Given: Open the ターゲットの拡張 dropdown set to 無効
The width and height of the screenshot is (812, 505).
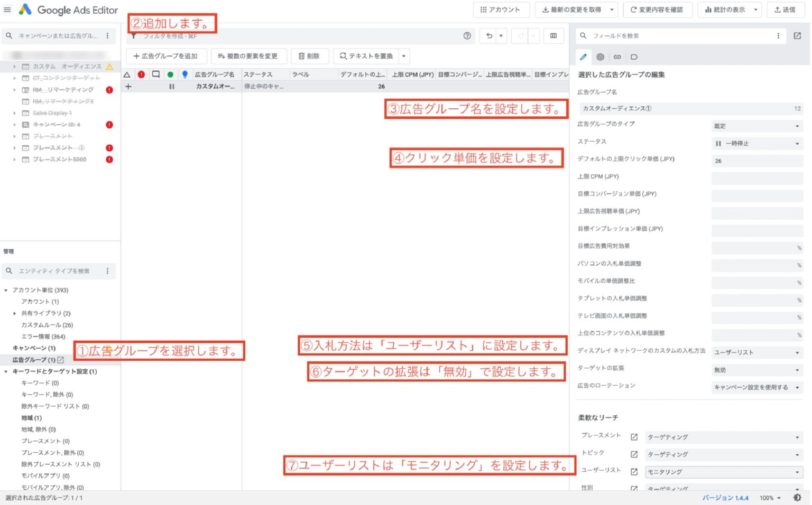Looking at the screenshot, I should point(756,370).
